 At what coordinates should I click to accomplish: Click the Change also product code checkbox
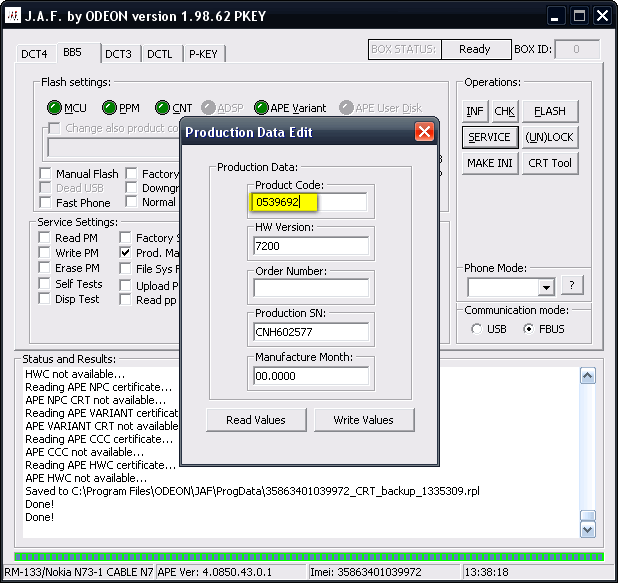(54, 128)
